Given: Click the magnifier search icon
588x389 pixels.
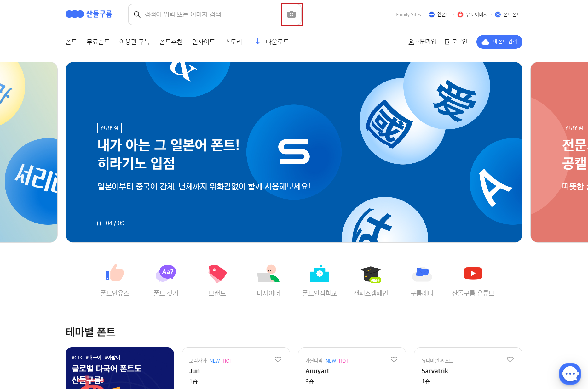Looking at the screenshot, I should tap(137, 14).
